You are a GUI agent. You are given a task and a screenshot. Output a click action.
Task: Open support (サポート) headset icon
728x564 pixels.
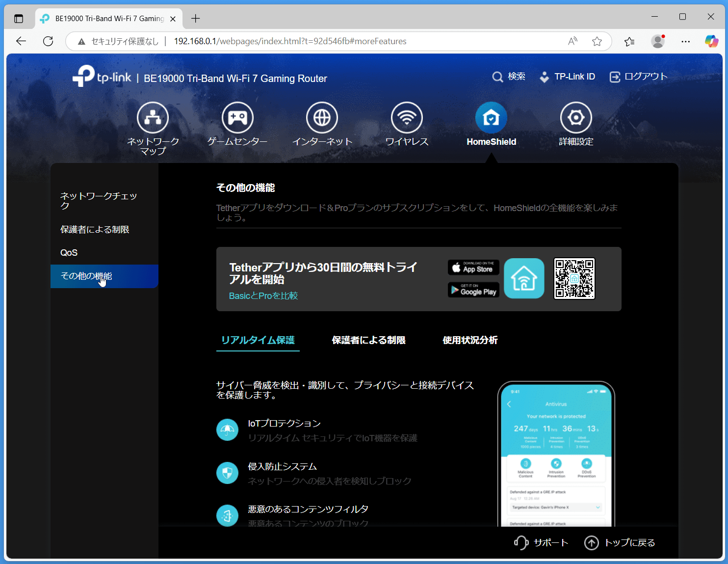pos(521,542)
